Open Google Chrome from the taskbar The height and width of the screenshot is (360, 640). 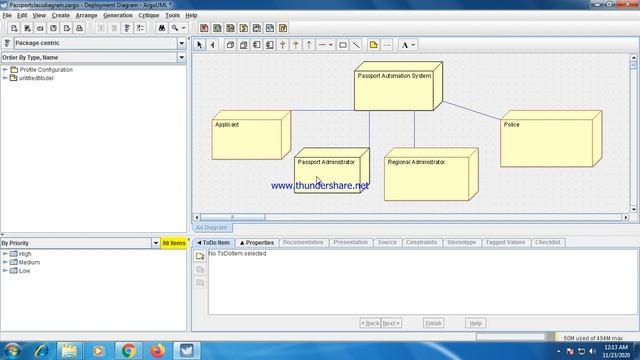pos(128,351)
